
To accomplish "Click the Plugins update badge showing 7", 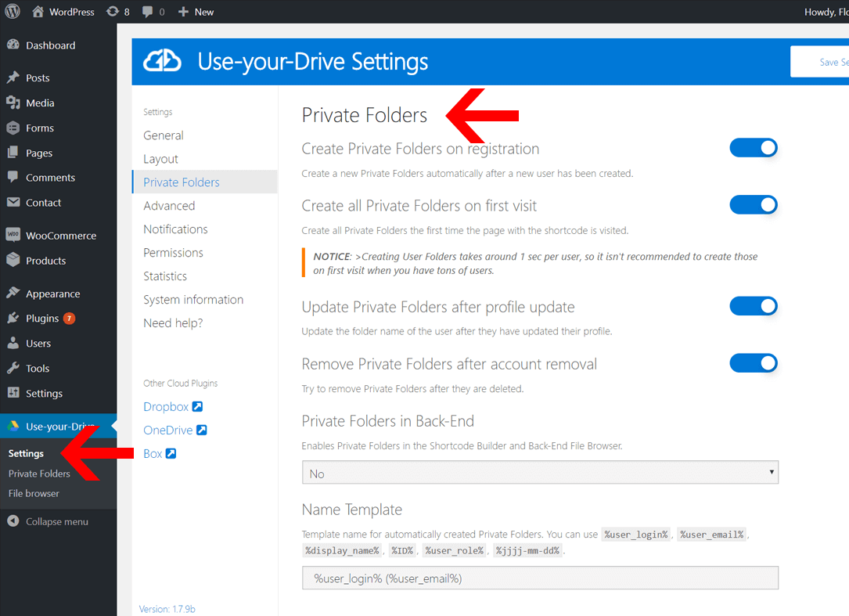I will (x=70, y=318).
